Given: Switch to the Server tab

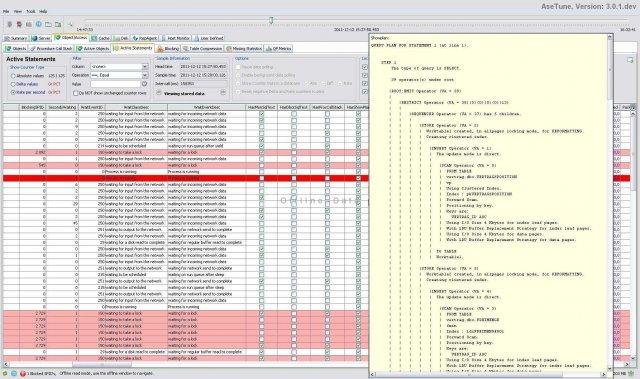Looking at the screenshot, I should pyautogui.click(x=41, y=38).
